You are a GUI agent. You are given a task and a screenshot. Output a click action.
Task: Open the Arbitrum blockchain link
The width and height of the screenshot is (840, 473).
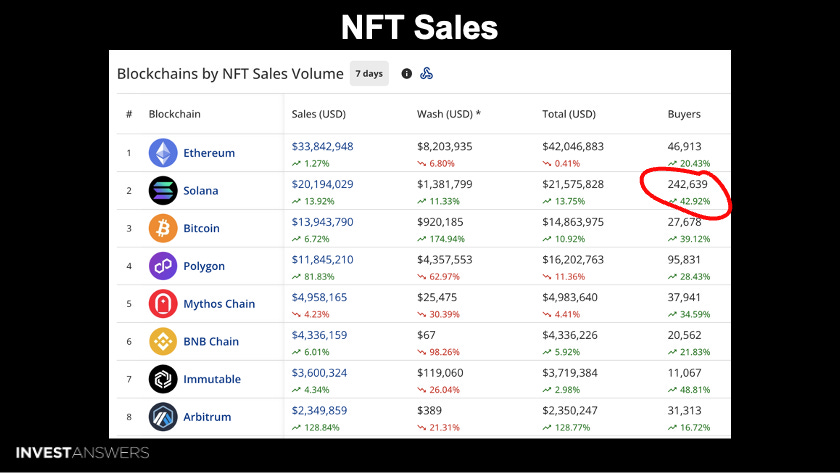pyautogui.click(x=207, y=417)
